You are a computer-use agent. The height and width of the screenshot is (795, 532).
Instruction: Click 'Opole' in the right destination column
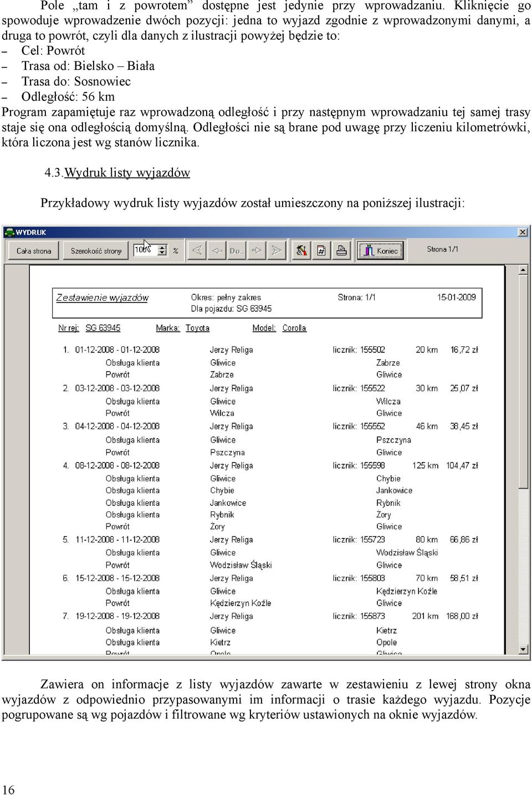387,643
